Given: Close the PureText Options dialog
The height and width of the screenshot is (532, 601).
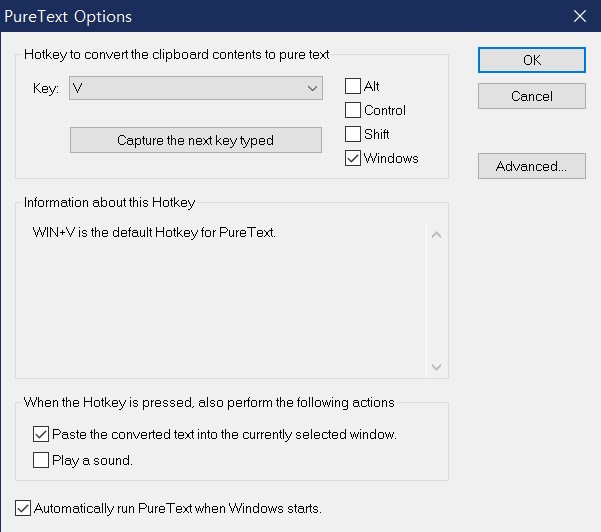Looking at the screenshot, I should 580,16.
